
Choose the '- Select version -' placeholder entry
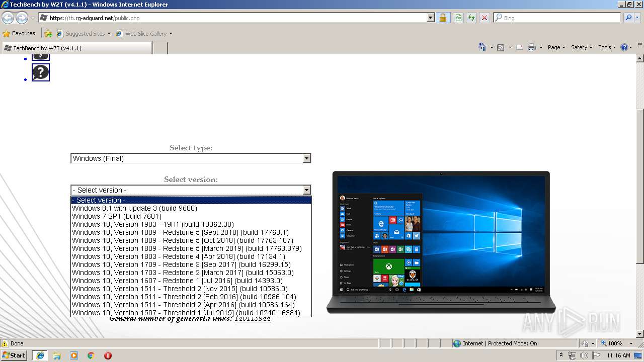(191, 200)
